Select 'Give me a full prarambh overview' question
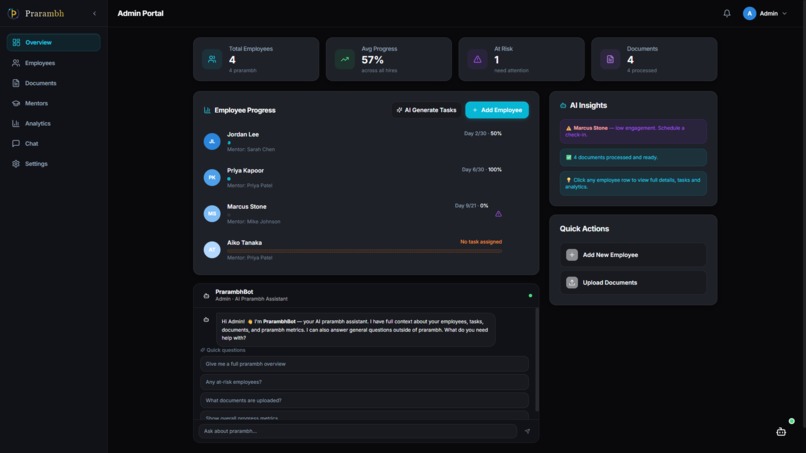Screen dimensions: 806x453 364,364
